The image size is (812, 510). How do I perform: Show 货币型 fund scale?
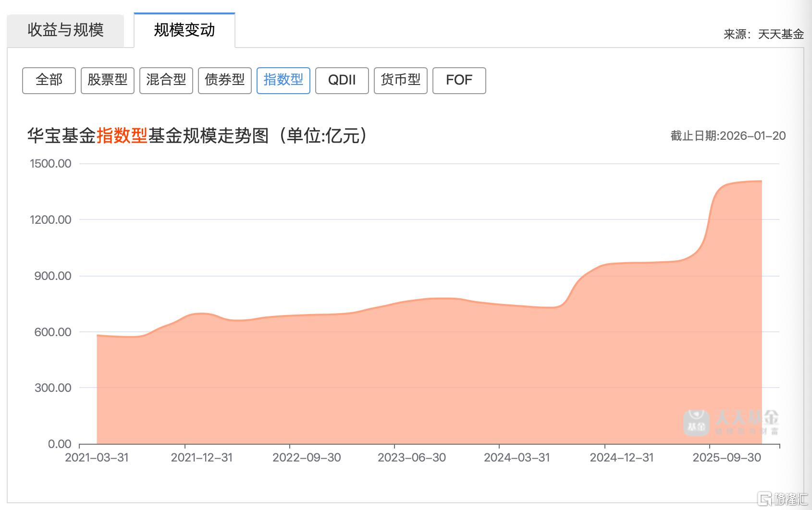401,80
